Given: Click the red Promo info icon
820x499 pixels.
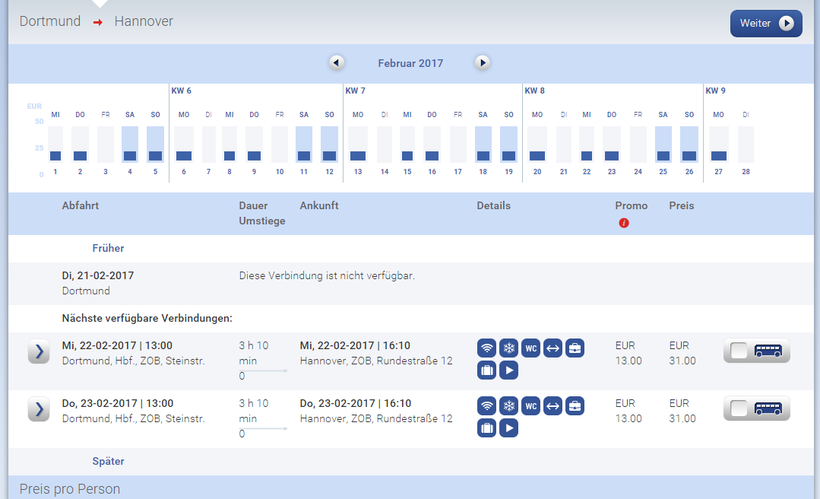Looking at the screenshot, I should pyautogui.click(x=624, y=222).
